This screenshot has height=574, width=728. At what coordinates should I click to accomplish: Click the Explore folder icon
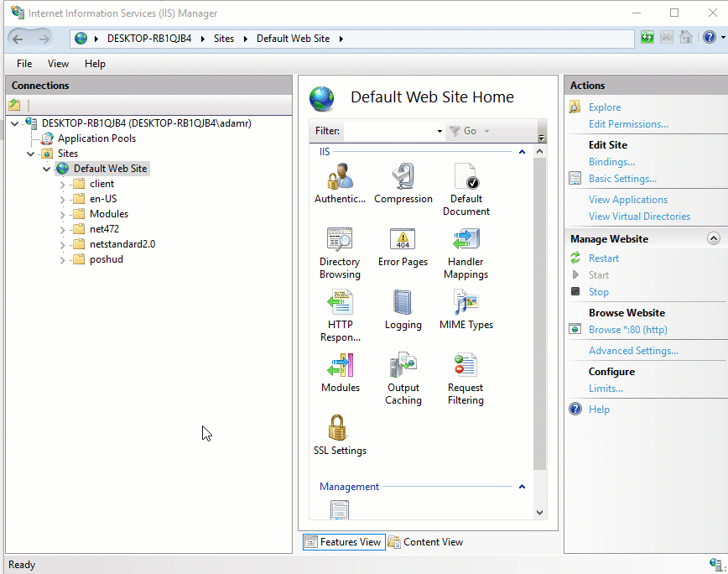click(x=575, y=107)
